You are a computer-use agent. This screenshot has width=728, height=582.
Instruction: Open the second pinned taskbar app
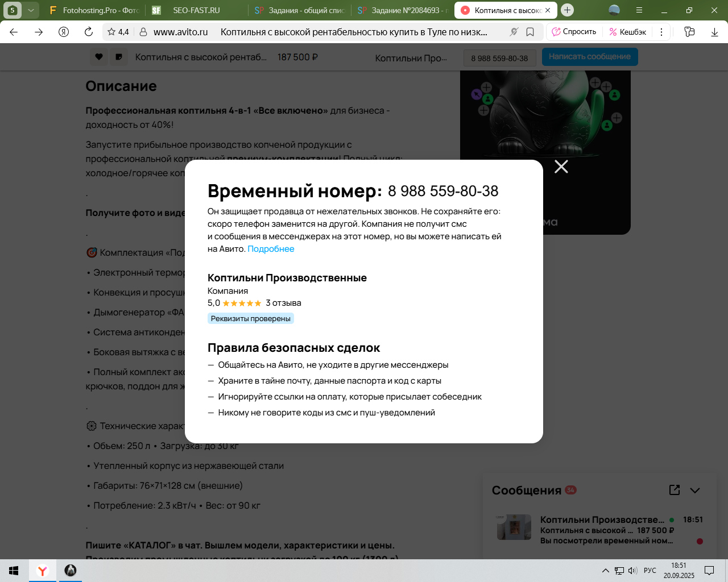tap(71, 571)
